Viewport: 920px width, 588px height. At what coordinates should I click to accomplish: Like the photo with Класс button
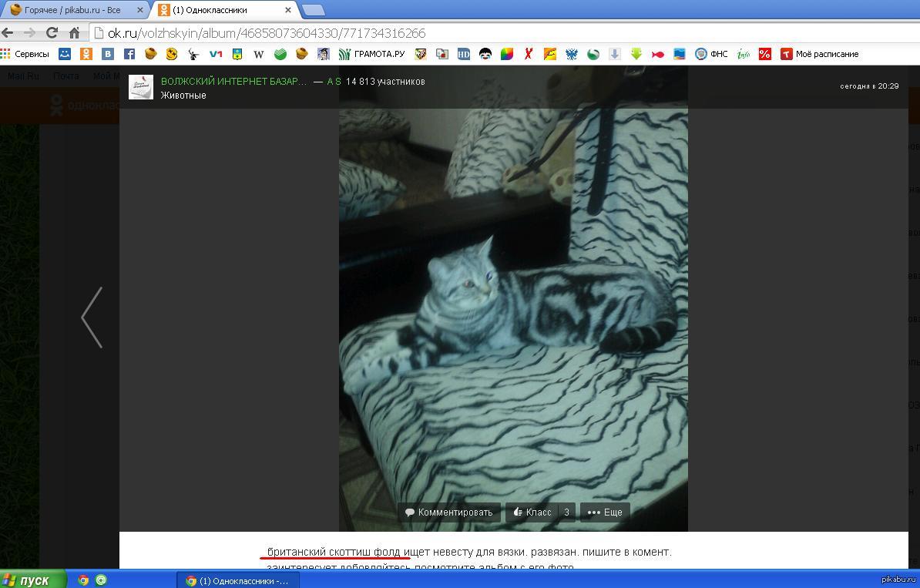click(533, 512)
